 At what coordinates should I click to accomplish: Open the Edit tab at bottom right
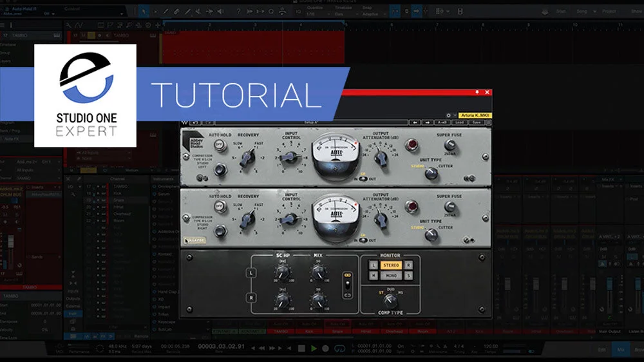tap(601, 350)
